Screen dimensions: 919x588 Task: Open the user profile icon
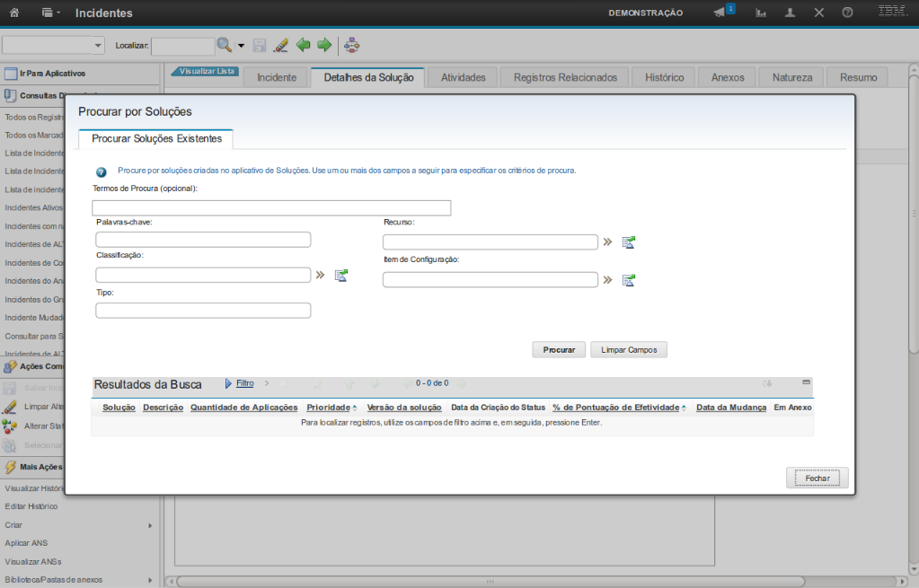790,13
